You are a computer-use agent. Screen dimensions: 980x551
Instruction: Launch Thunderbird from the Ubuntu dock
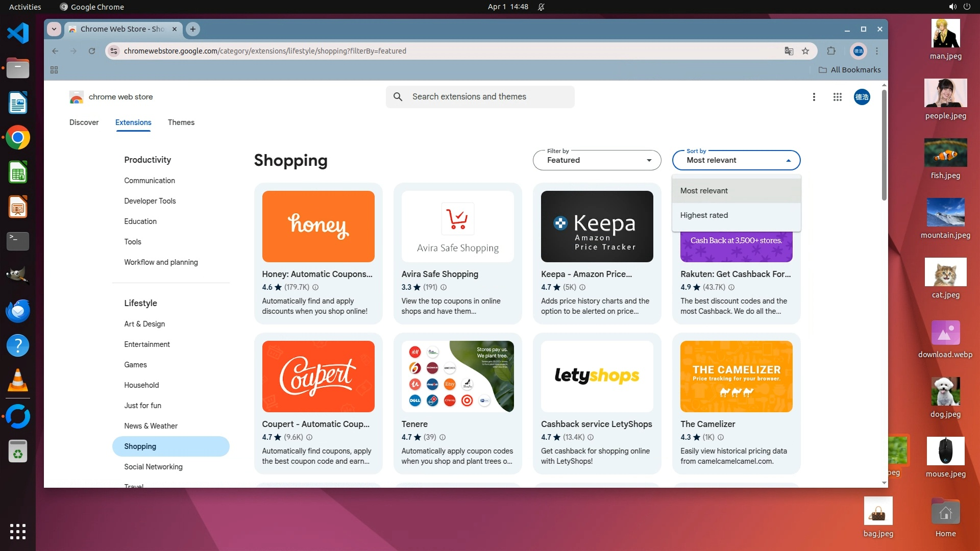pyautogui.click(x=18, y=311)
